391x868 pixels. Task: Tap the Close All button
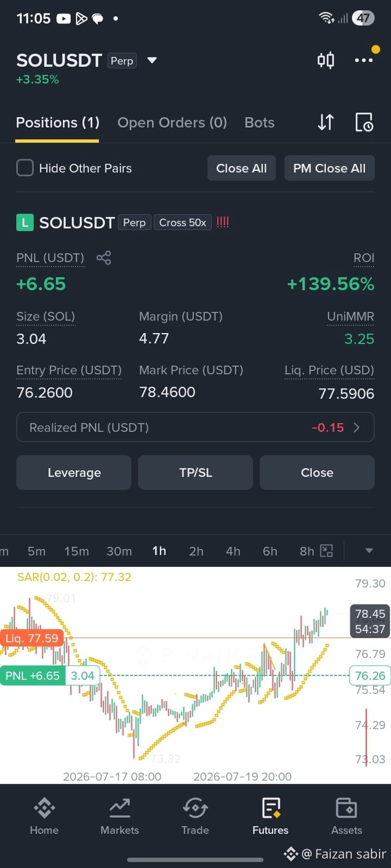[241, 168]
